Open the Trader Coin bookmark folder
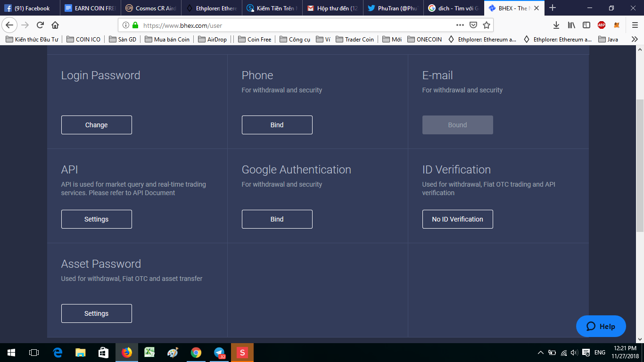 pyautogui.click(x=355, y=40)
